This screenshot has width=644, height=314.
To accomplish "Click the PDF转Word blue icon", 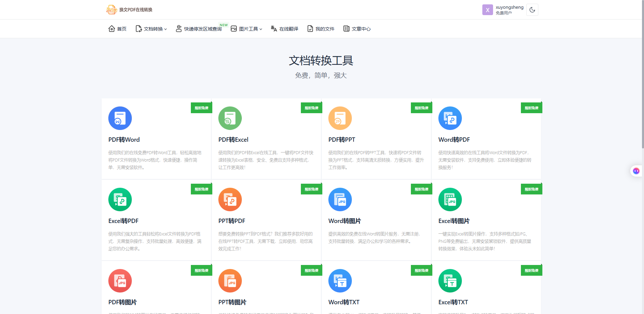I will pos(120,118).
